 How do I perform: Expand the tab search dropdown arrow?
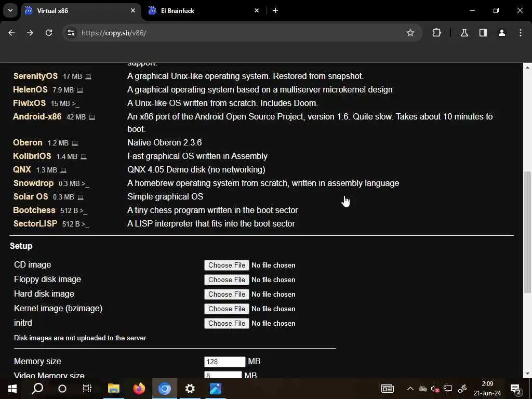10,10
